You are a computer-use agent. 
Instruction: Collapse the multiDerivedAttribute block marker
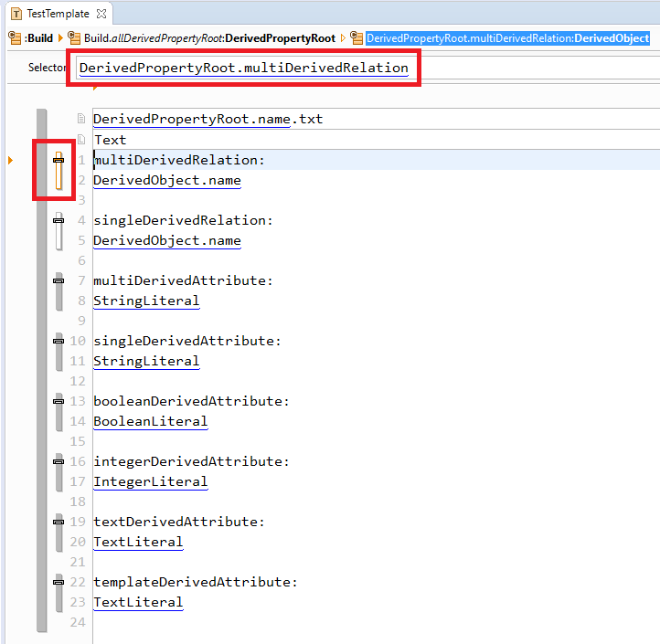tap(59, 280)
